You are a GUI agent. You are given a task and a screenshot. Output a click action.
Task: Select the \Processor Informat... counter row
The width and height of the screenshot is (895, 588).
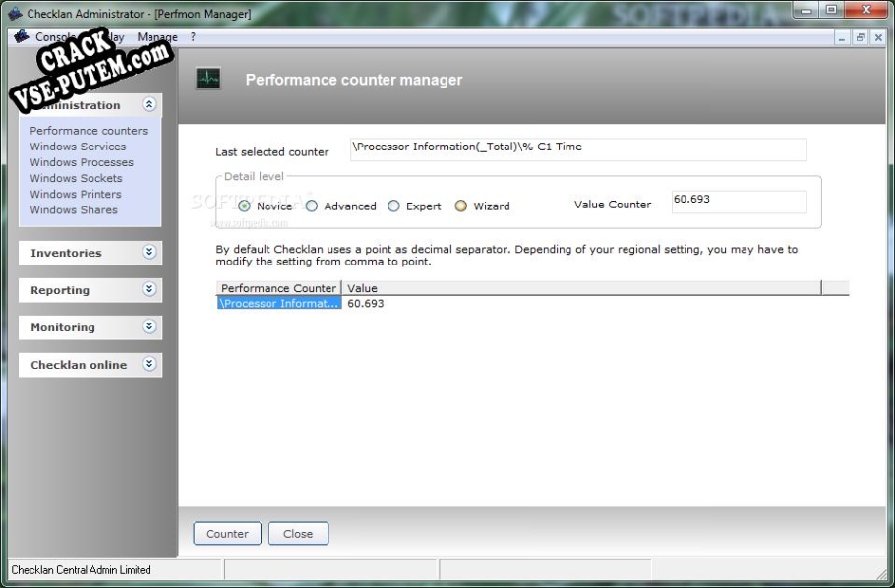coord(279,304)
